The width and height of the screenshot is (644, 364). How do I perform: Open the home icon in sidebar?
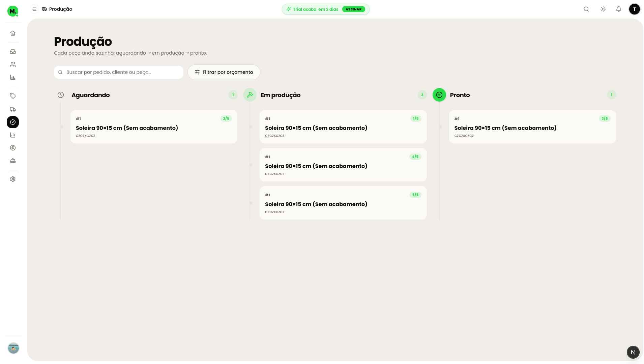(13, 33)
